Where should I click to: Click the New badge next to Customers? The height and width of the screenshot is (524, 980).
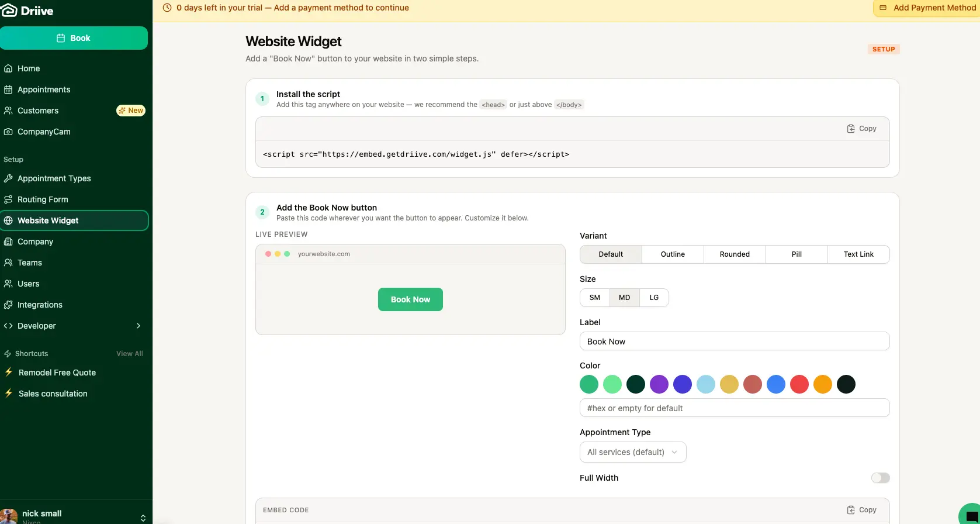[x=131, y=111]
